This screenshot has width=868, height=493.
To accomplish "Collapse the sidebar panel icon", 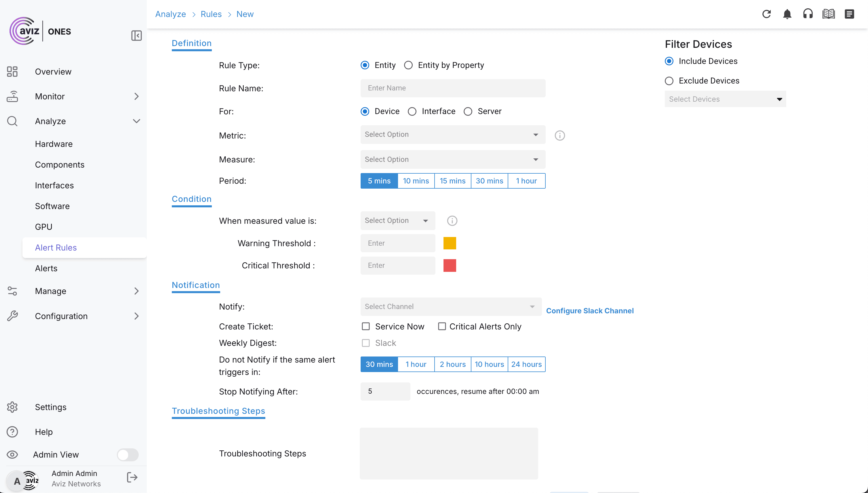I will [x=136, y=35].
